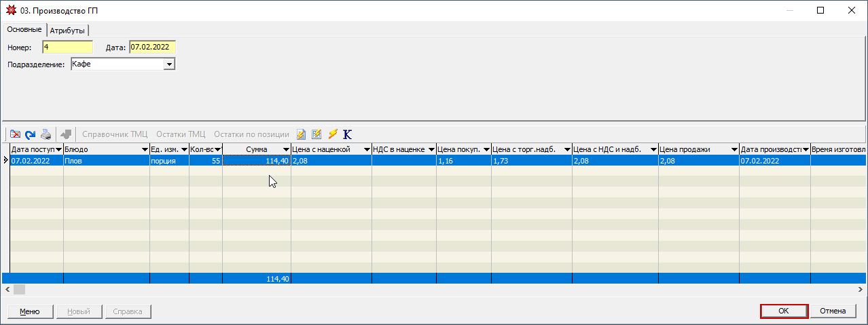Click the Дата field showing 07.02.2022

point(152,47)
